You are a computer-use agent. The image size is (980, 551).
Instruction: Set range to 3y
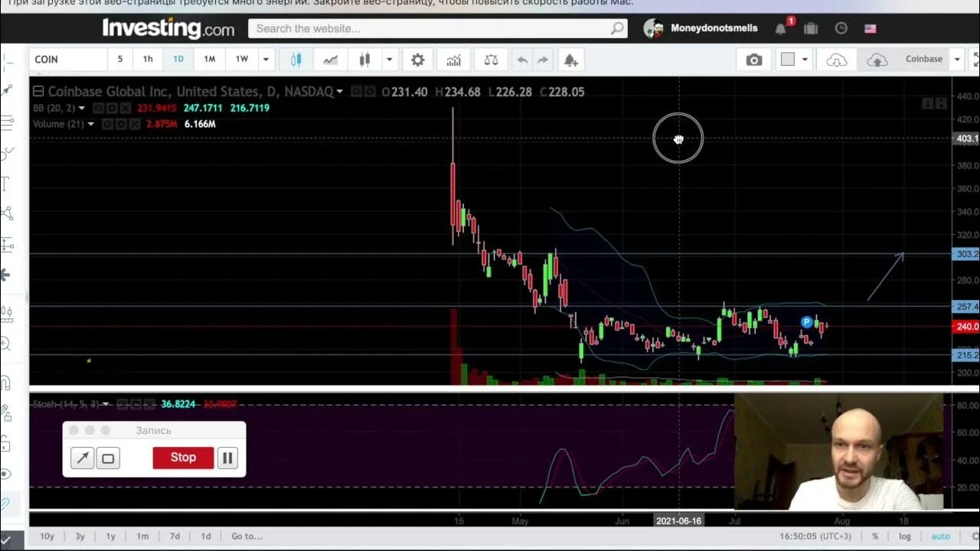(80, 536)
